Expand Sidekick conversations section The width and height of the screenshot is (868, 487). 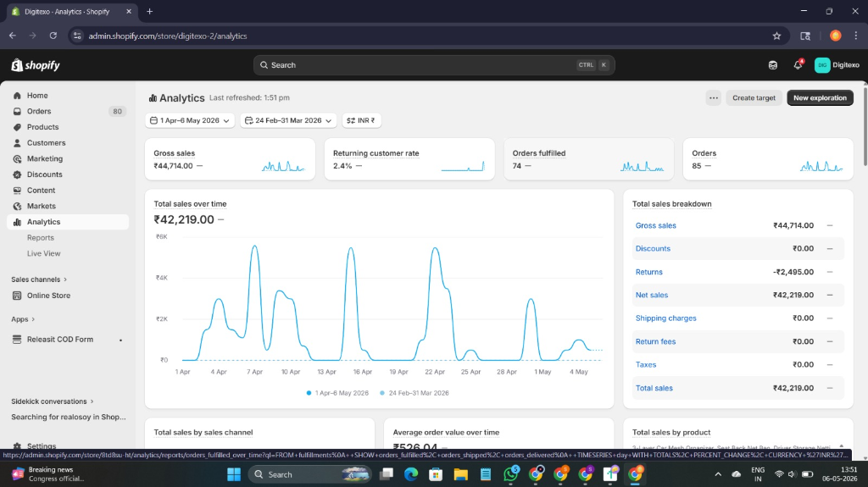coord(52,401)
